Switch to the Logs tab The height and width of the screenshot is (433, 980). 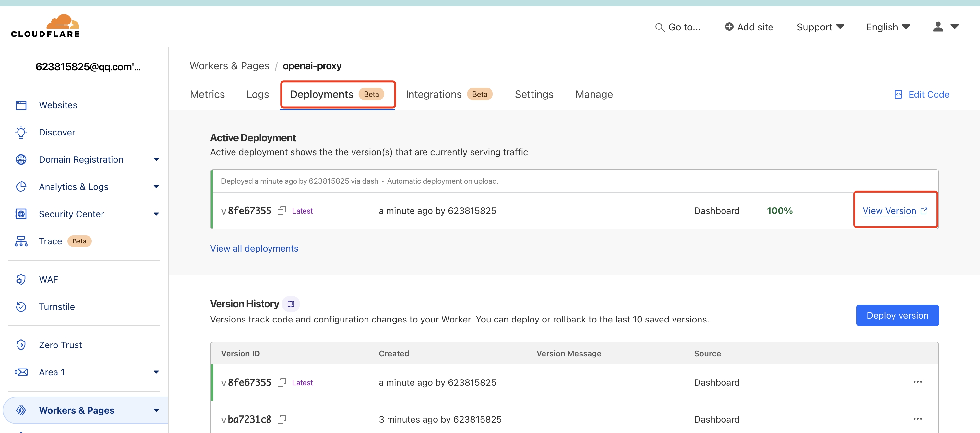point(257,94)
